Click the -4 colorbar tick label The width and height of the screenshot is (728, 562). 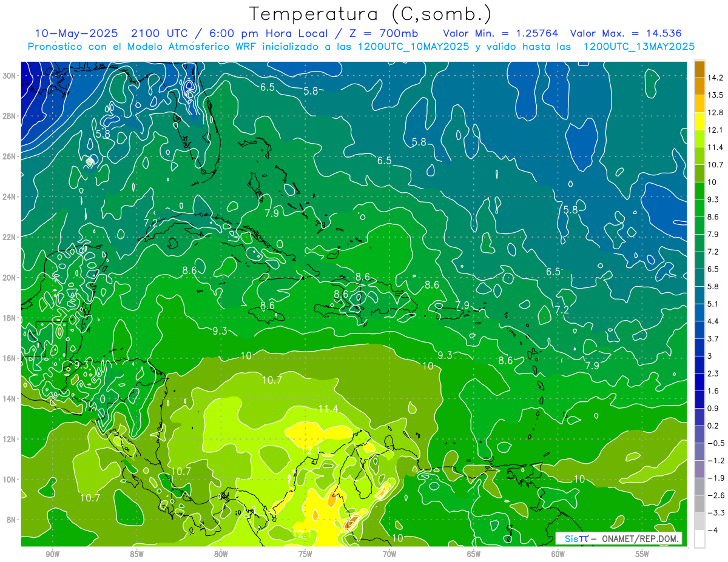[712, 530]
